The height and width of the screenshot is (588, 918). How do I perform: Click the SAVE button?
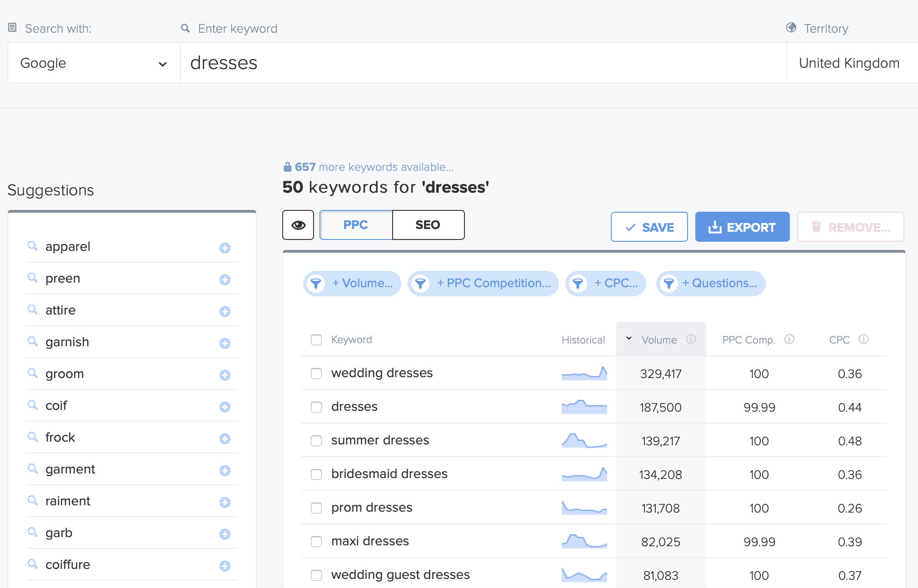pyautogui.click(x=649, y=227)
